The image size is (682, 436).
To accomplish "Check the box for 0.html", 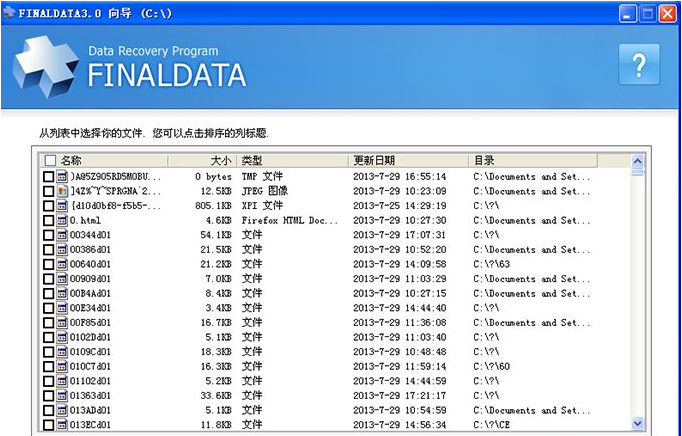I will pos(48,221).
